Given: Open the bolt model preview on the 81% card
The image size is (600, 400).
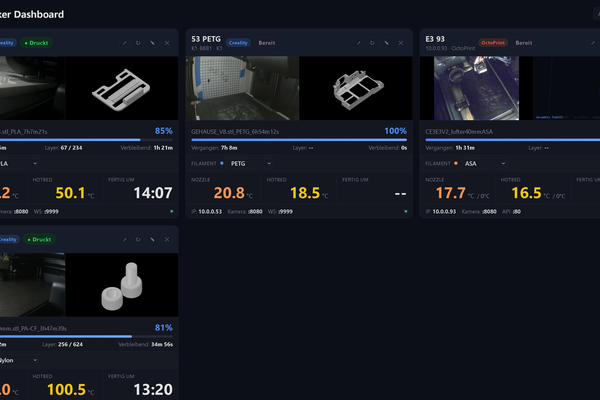Looking at the screenshot, I should click(122, 285).
